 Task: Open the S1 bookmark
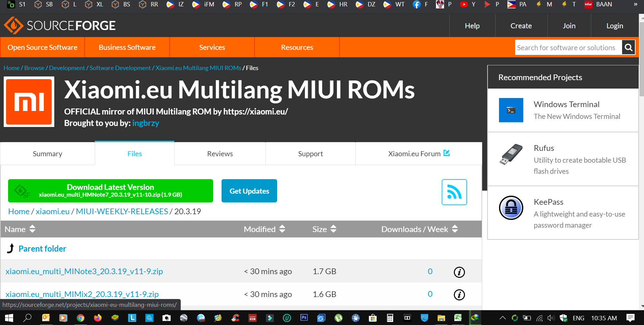click(16, 4)
